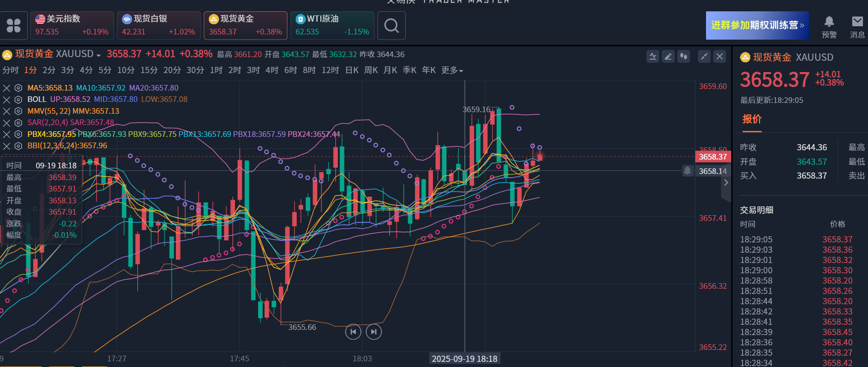This screenshot has width=868, height=367.
Task: Select the 报价 tab in quote panel
Action: coord(752,119)
